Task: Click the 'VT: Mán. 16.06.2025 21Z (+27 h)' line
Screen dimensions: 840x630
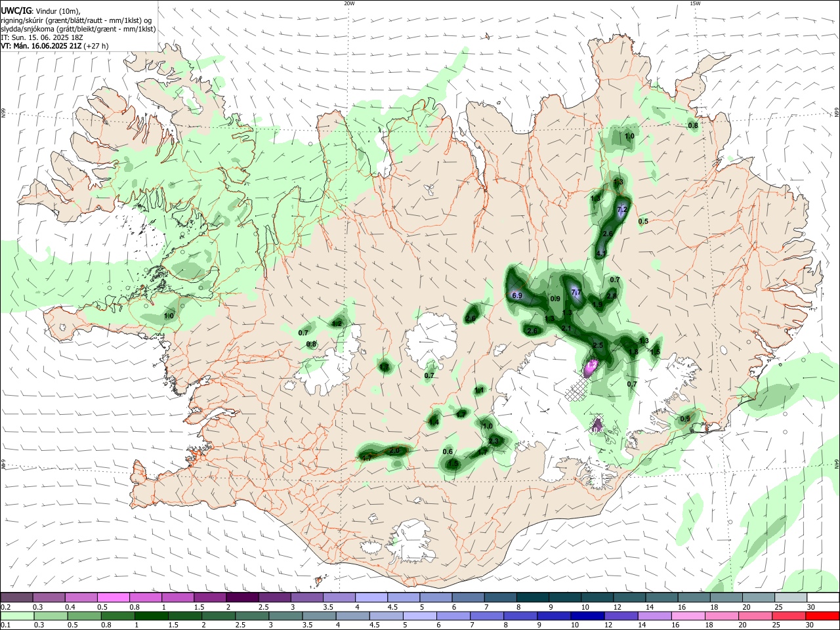Action: point(54,46)
